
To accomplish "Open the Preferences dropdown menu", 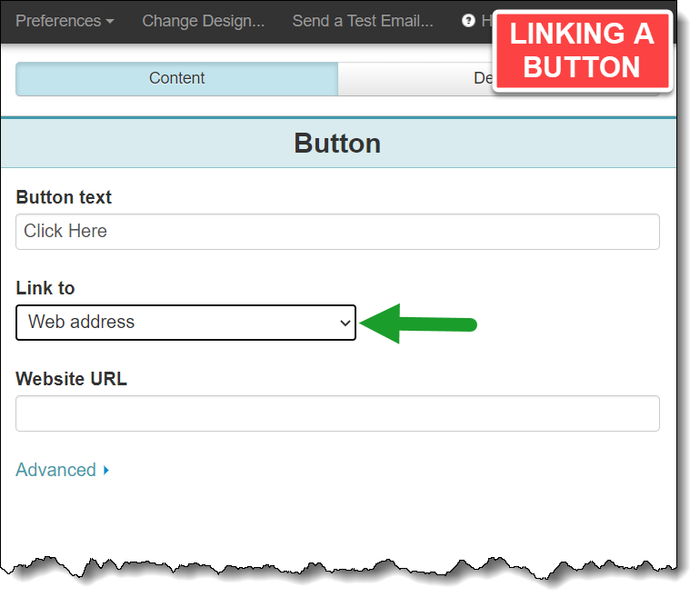I will pyautogui.click(x=65, y=21).
